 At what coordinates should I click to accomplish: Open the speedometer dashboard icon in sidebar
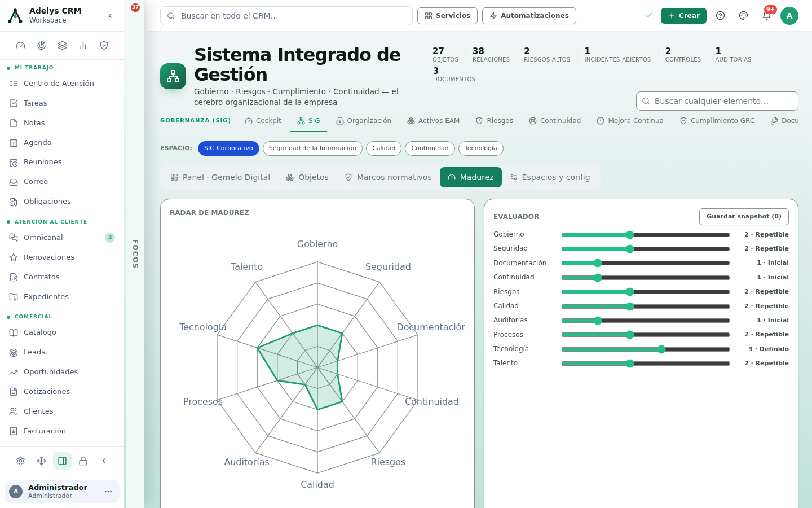[21, 46]
